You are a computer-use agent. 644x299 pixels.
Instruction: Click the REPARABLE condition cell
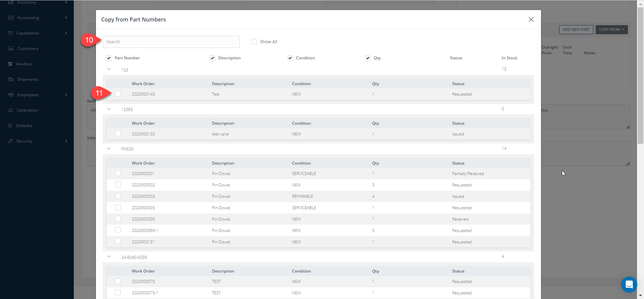302,196
